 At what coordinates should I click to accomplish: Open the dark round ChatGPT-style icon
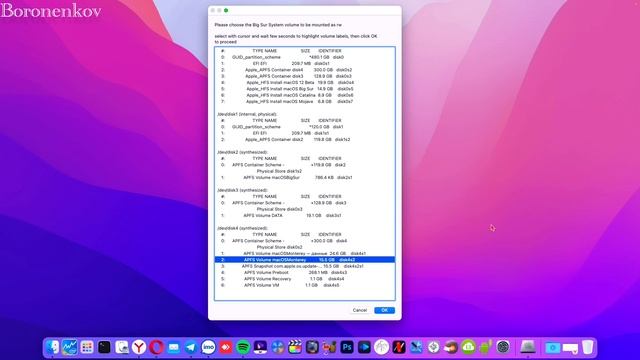pyautogui.click(x=503, y=347)
